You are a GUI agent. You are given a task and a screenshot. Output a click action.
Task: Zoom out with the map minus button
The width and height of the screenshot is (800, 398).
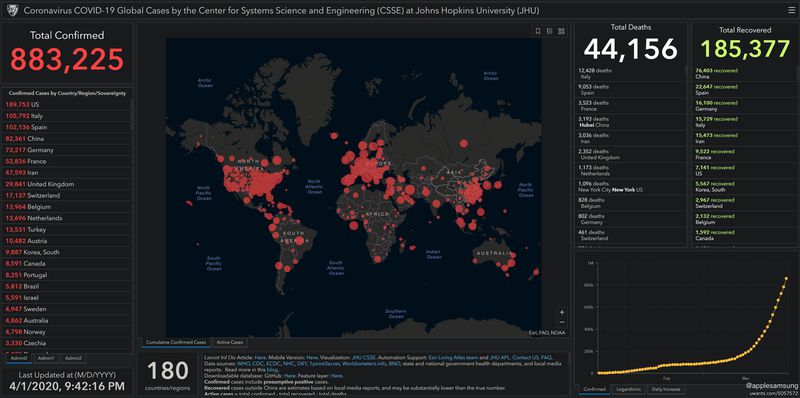(x=562, y=322)
